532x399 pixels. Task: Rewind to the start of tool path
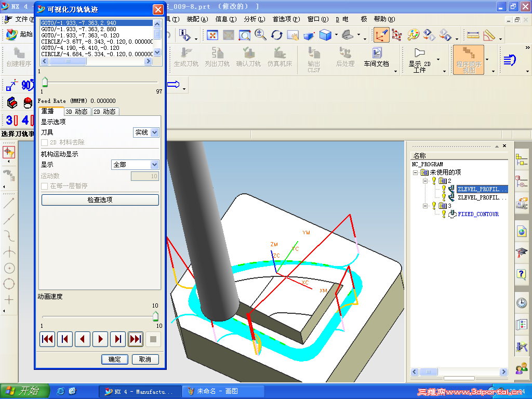pos(47,339)
